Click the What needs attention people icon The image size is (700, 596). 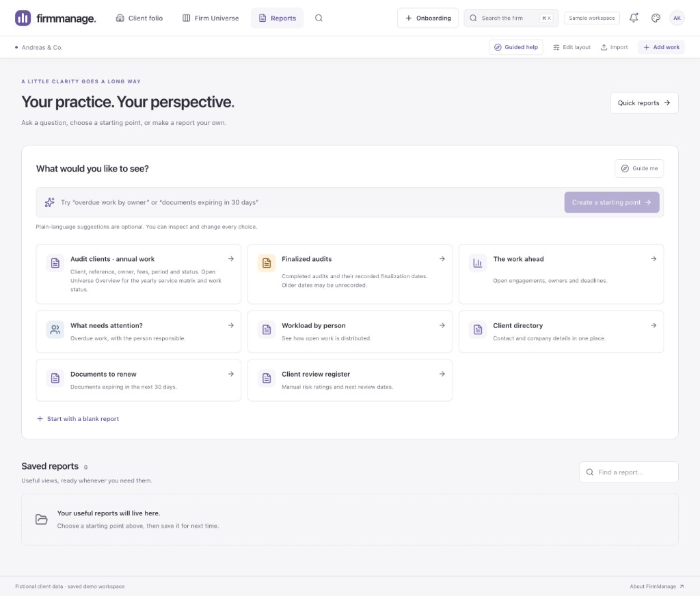click(55, 329)
